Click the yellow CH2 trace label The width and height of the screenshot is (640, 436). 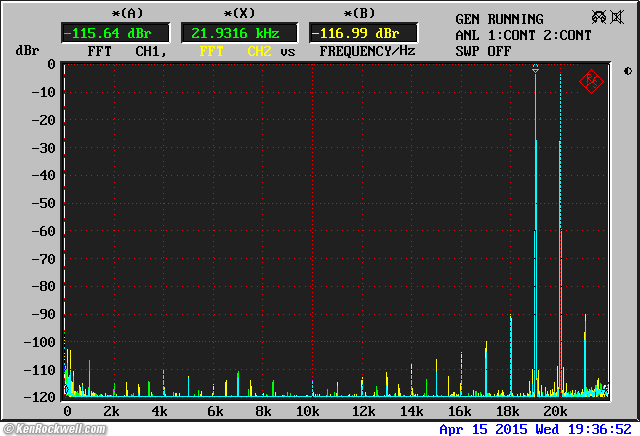(x=259, y=51)
